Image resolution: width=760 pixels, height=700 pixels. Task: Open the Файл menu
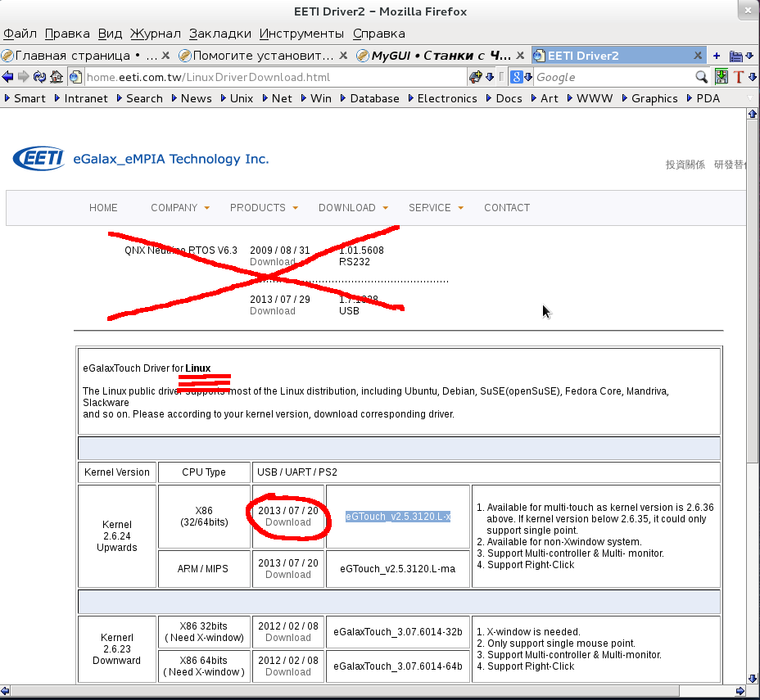(x=20, y=34)
